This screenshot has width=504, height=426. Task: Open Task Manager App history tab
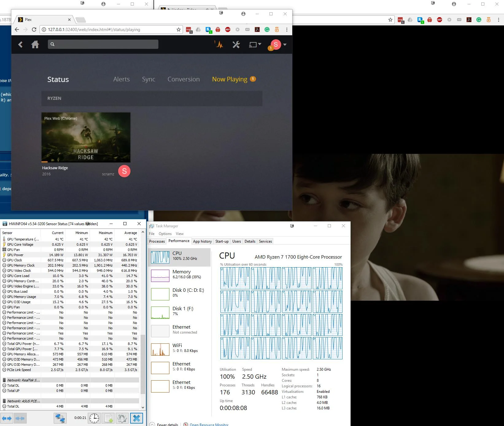[x=202, y=241]
